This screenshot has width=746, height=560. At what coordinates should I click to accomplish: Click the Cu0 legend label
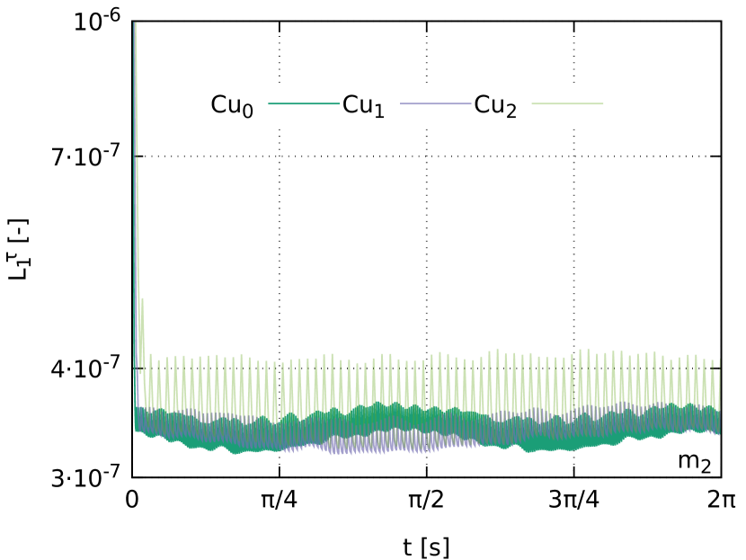(232, 106)
